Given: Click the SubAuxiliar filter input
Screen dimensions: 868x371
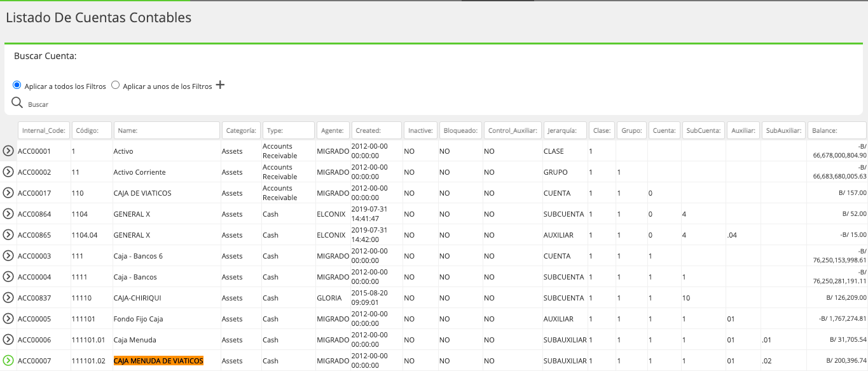Looking at the screenshot, I should 783,130.
